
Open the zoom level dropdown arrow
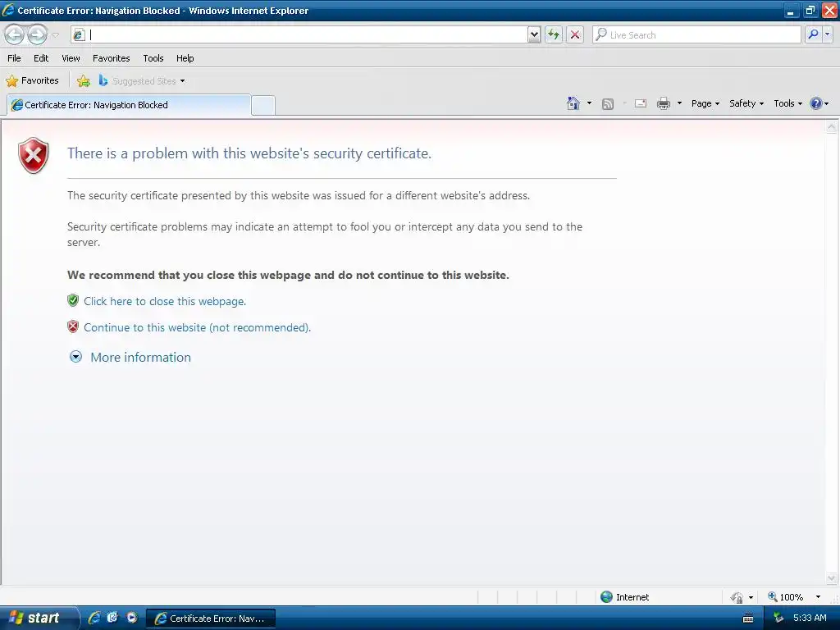click(x=818, y=597)
